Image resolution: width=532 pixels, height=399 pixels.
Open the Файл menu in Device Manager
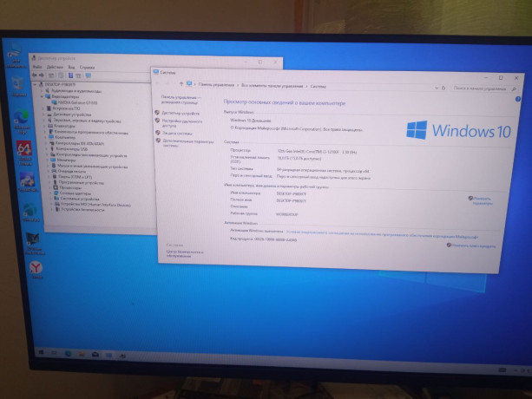tap(37, 67)
